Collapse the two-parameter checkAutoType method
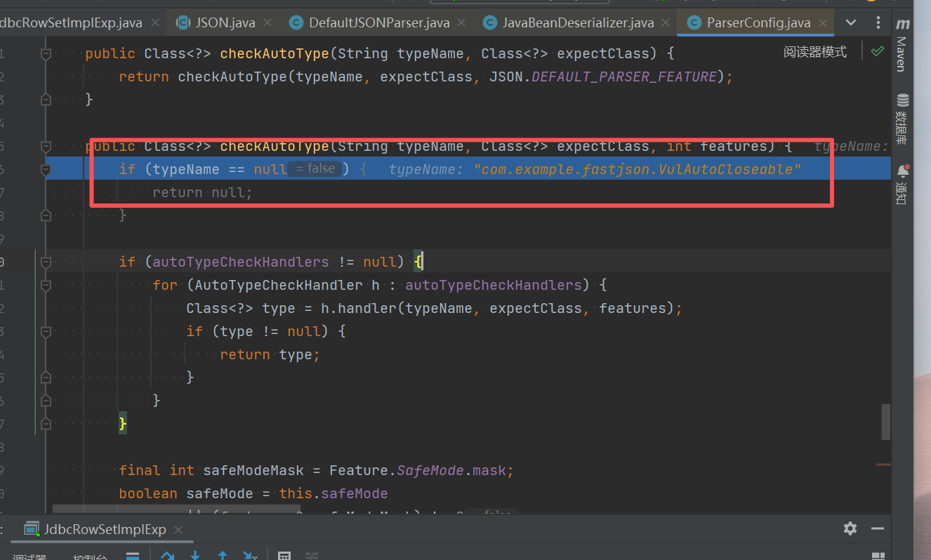The image size is (931, 560). tap(46, 53)
